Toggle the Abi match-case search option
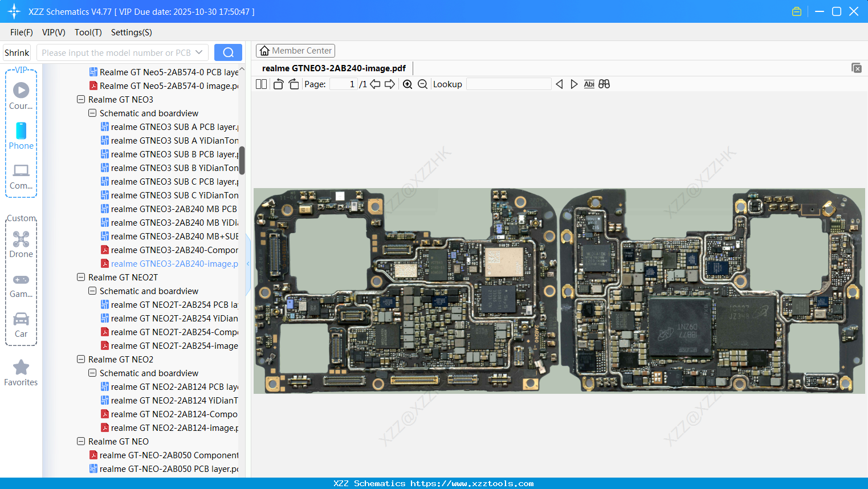This screenshot has width=868, height=489. click(x=589, y=84)
